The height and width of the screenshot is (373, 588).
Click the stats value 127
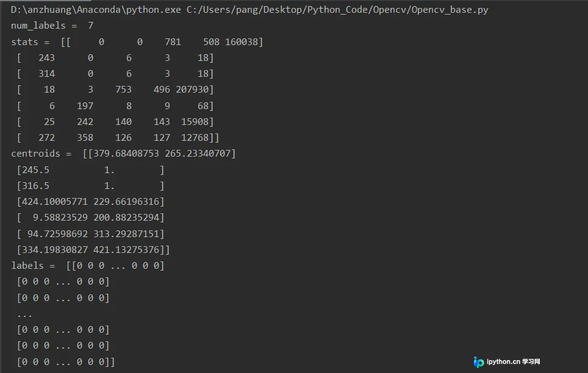[162, 138]
